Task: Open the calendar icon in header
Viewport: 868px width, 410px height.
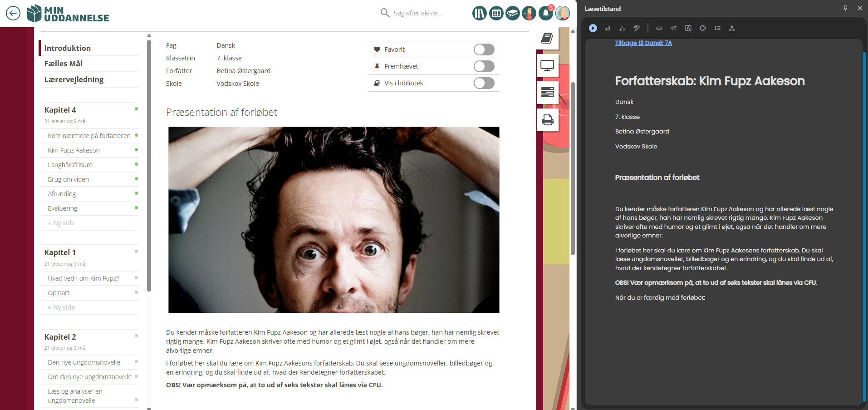Action: tap(496, 13)
